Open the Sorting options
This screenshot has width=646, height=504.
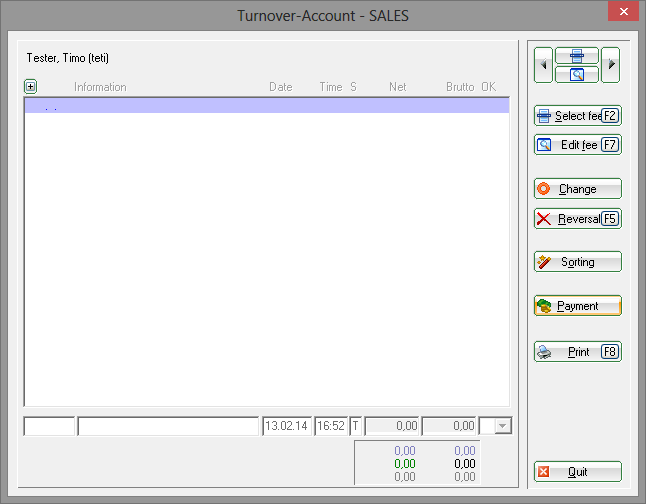click(x=578, y=262)
